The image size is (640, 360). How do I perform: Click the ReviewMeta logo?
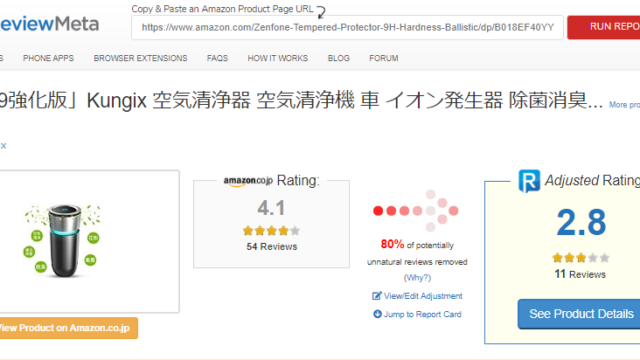pos(49,24)
